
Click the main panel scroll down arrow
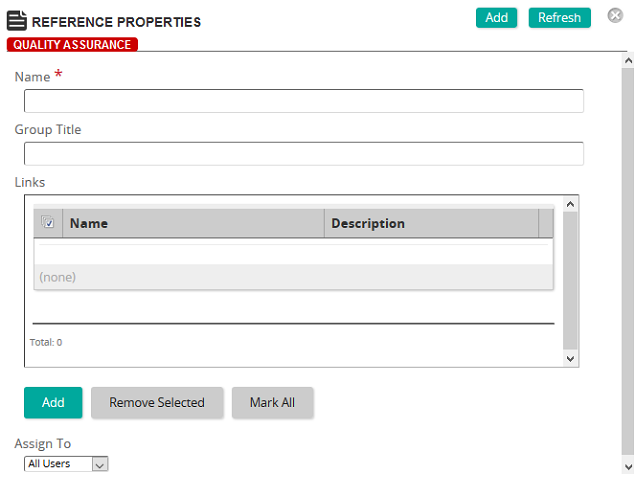point(628,467)
